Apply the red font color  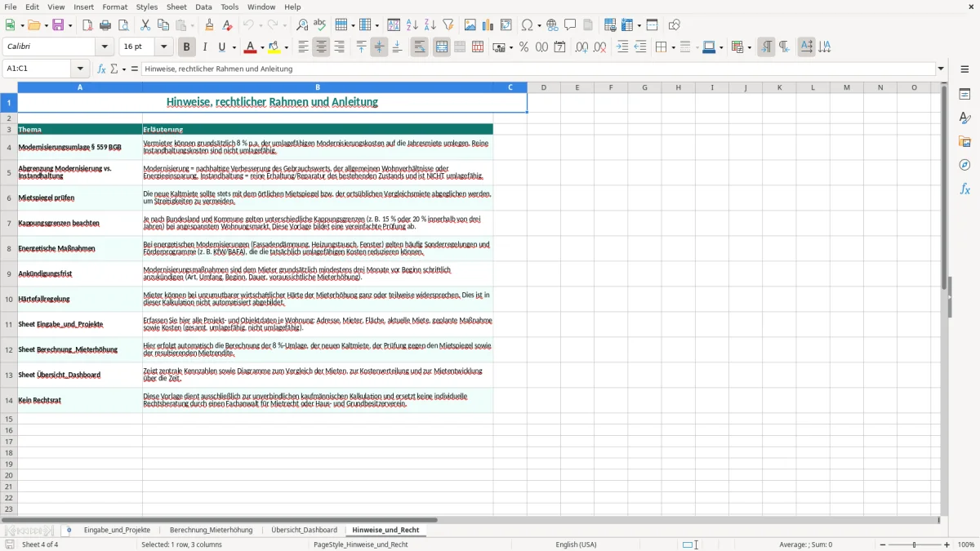tap(250, 47)
